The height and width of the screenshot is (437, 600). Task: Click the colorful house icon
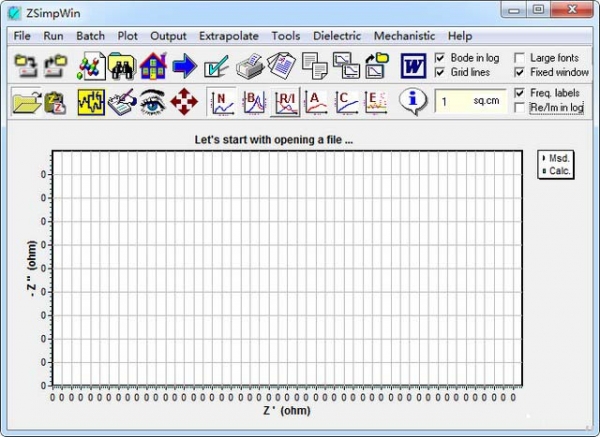pyautogui.click(x=153, y=66)
